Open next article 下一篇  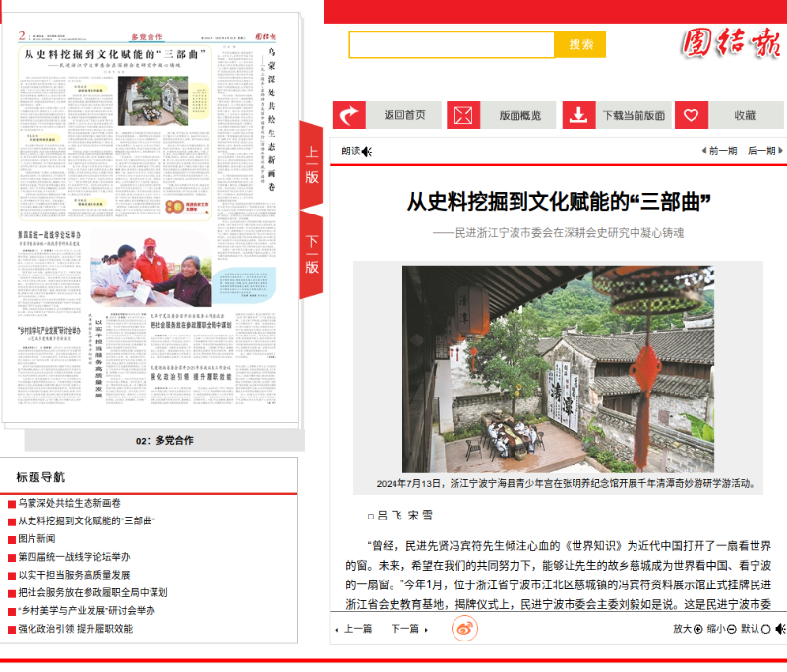(x=404, y=628)
